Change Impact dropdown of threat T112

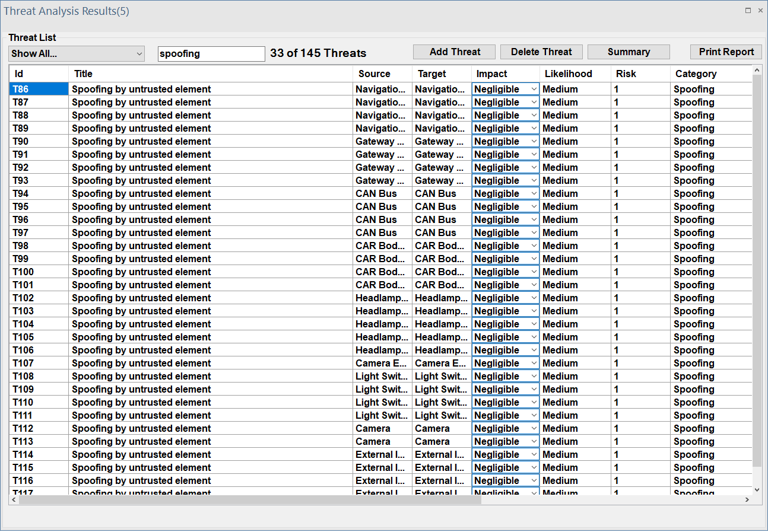pos(505,428)
